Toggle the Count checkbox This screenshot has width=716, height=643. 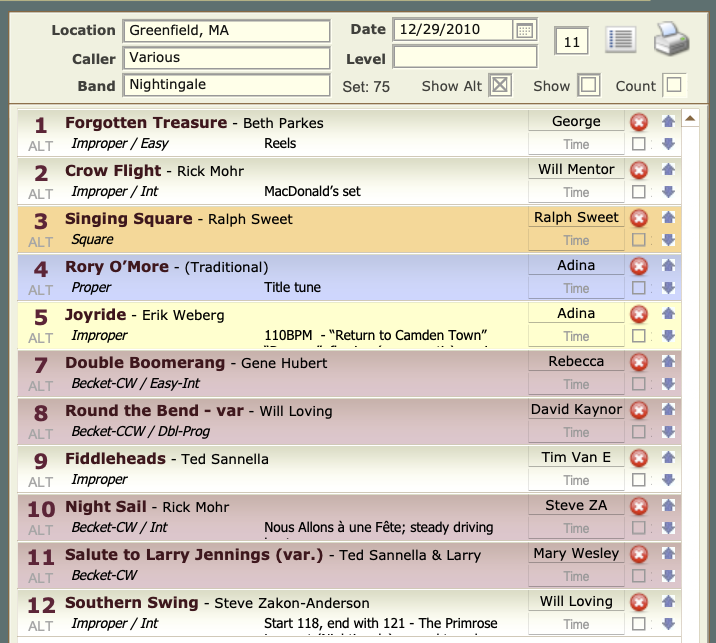[674, 86]
